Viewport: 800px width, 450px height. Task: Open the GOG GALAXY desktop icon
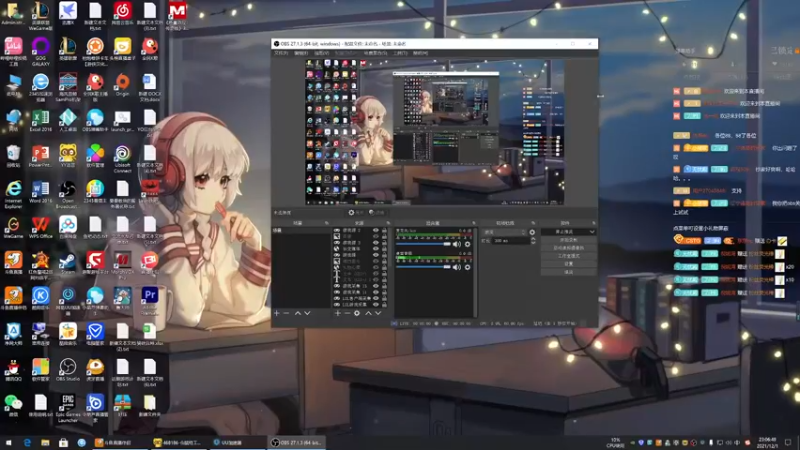click(40, 52)
